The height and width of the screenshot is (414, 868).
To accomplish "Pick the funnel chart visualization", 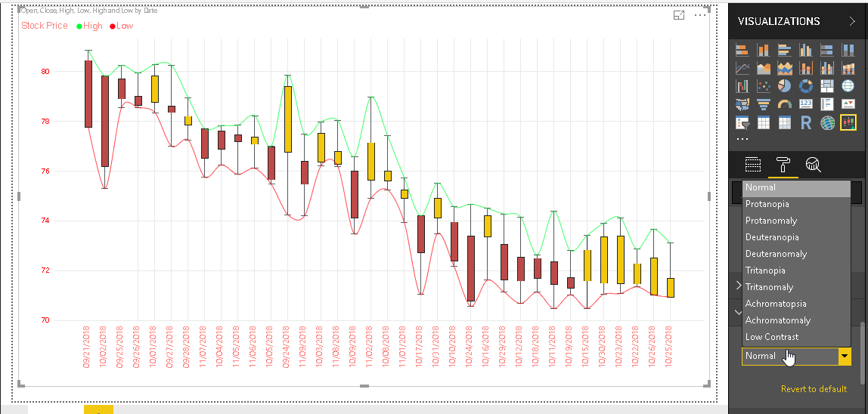I will tap(764, 104).
